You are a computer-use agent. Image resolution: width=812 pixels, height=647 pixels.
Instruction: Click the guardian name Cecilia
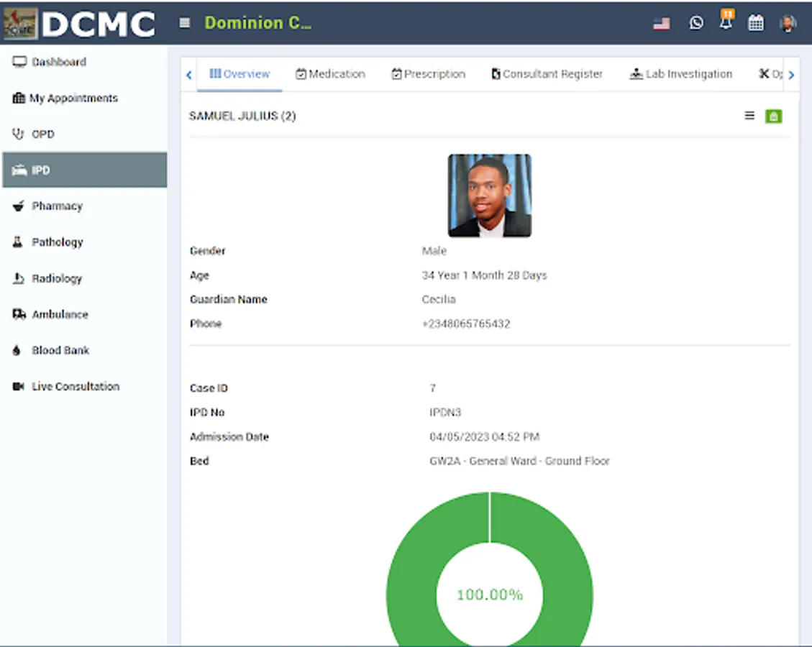[439, 300]
